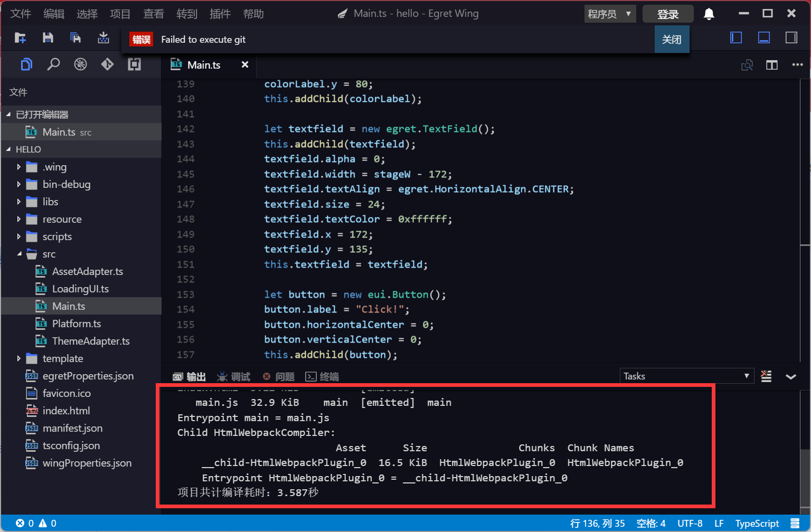Change encoding via UTF-8 status item
The height and width of the screenshot is (532, 811).
[x=690, y=523]
